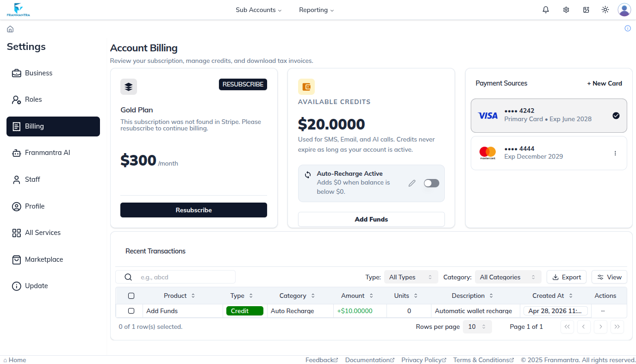
Task: Click the Visa 4242 primary checkmark
Action: tap(616, 116)
